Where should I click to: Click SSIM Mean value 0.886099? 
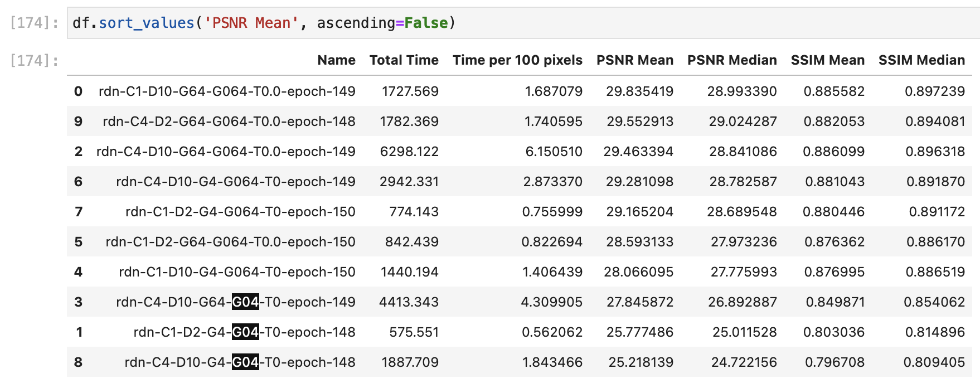(833, 152)
